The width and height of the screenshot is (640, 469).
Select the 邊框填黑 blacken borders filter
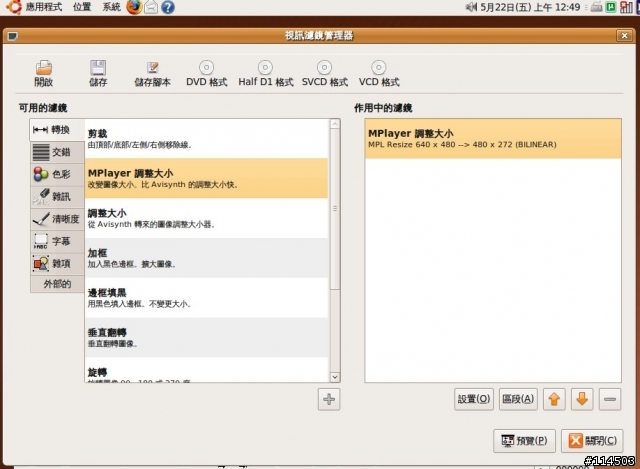point(207,298)
